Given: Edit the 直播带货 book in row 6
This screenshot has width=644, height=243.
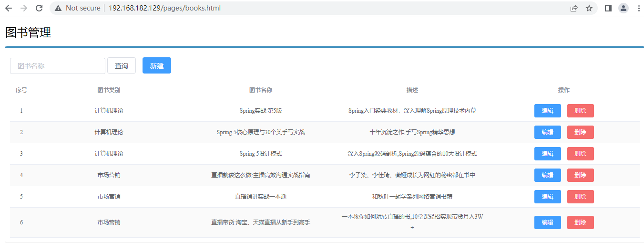Looking at the screenshot, I should pos(547,222).
